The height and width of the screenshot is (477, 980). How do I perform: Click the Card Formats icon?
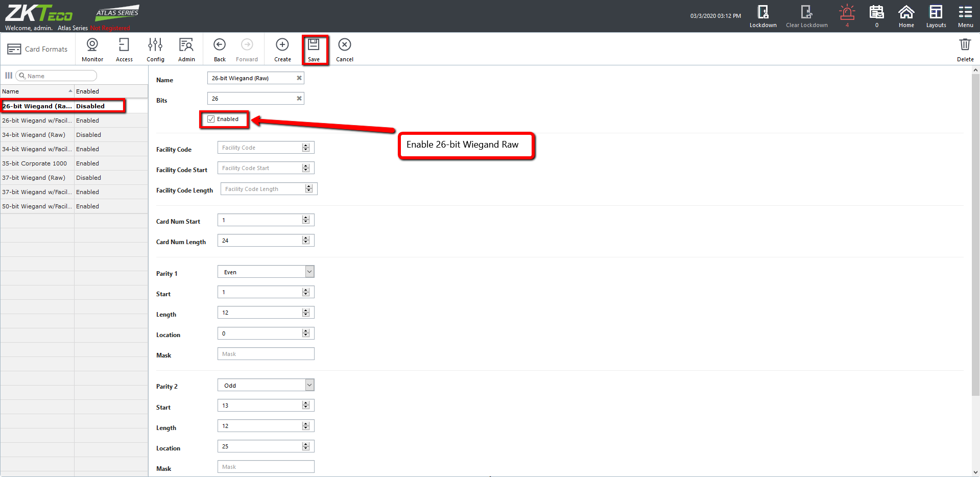coord(14,49)
